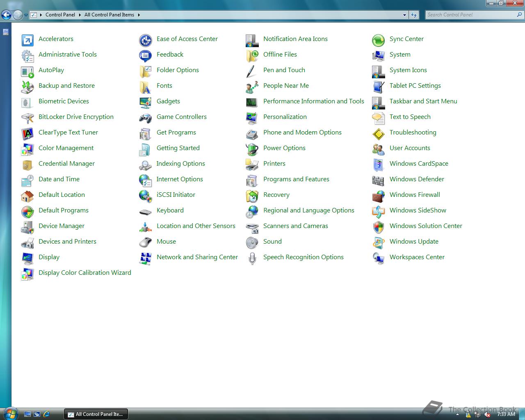Open the Credential Manager icon
The image size is (525, 420).
[27, 164]
